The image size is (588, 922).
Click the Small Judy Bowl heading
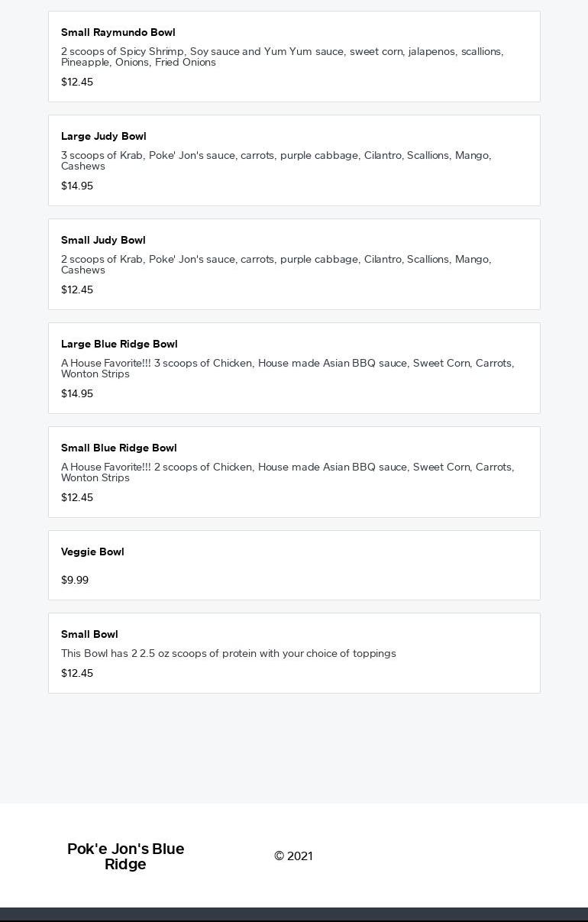[x=103, y=240]
